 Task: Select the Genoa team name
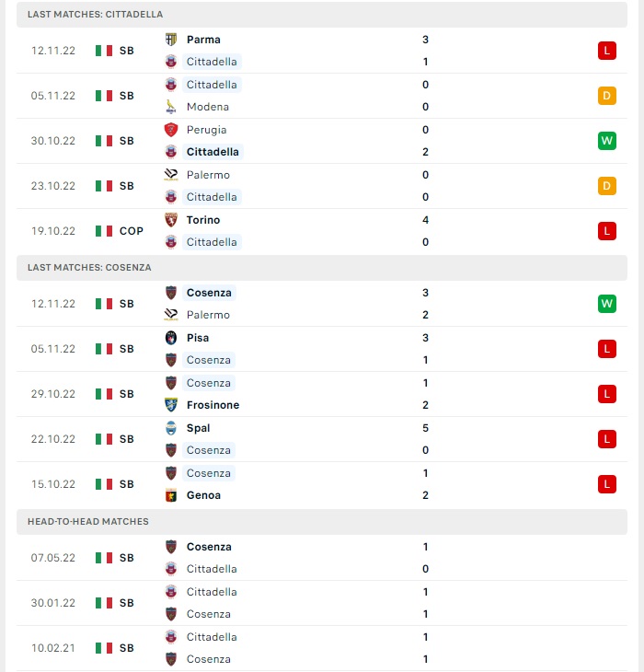203,495
